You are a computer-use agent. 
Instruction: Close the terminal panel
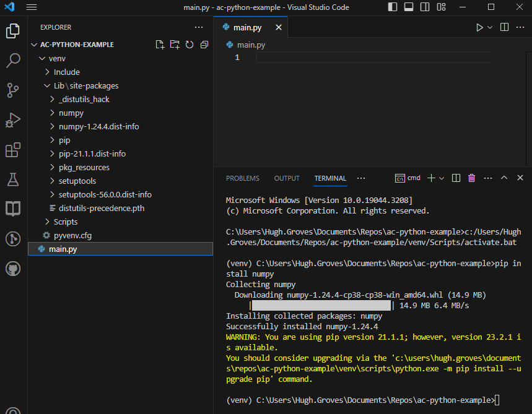coord(520,178)
